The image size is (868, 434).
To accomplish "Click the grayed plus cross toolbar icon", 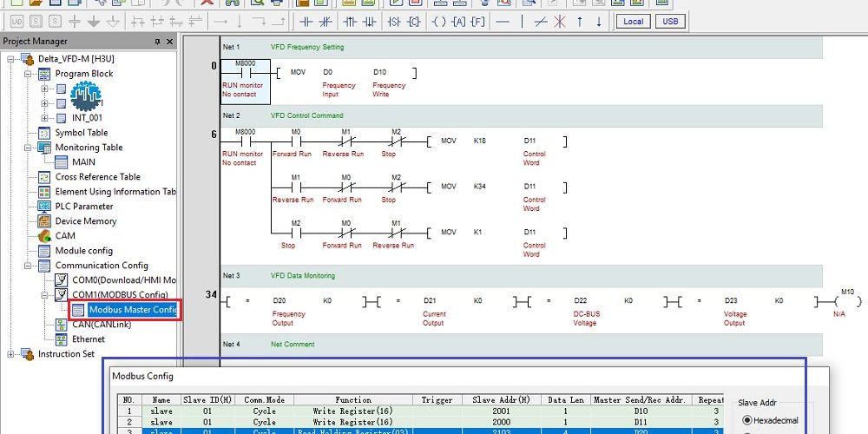I will 74,22.
